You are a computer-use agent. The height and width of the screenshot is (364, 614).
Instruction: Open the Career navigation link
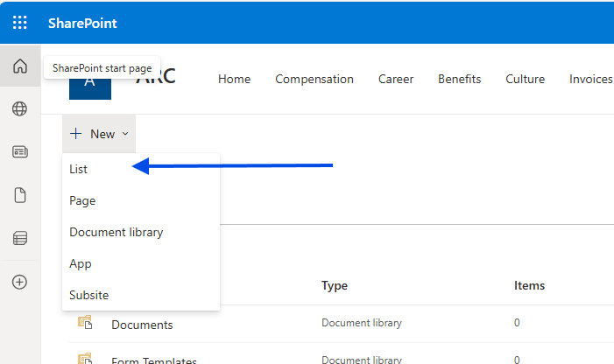coord(396,79)
